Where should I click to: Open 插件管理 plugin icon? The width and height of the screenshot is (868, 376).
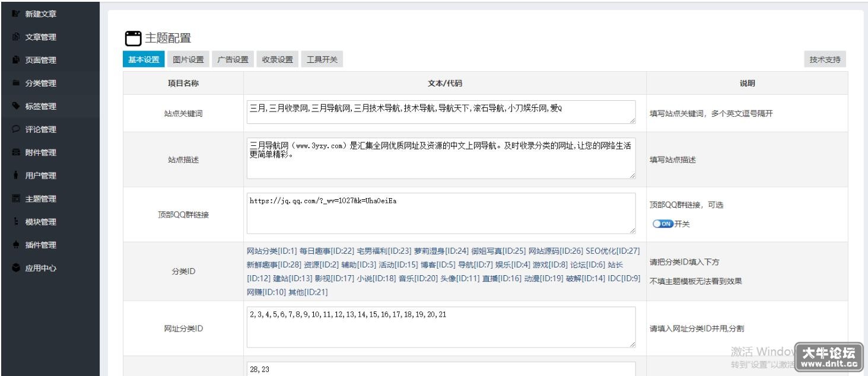point(15,245)
